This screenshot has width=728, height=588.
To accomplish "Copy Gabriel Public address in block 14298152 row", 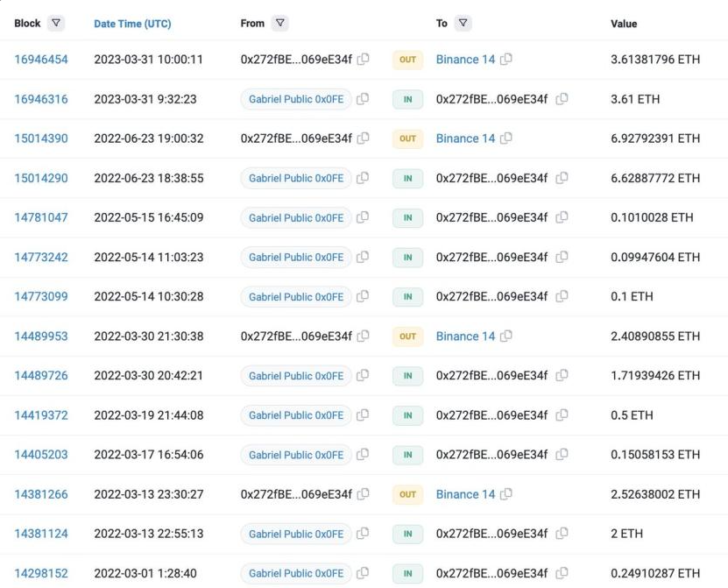I will pos(363,573).
